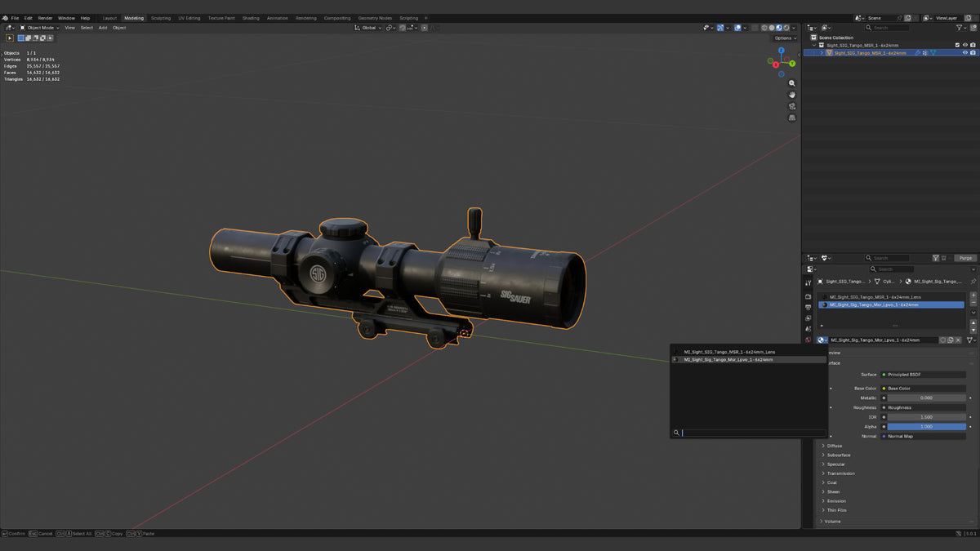980x551 pixels.
Task: Click the Principled BSDF surface shader field
Action: pyautogui.click(x=924, y=375)
